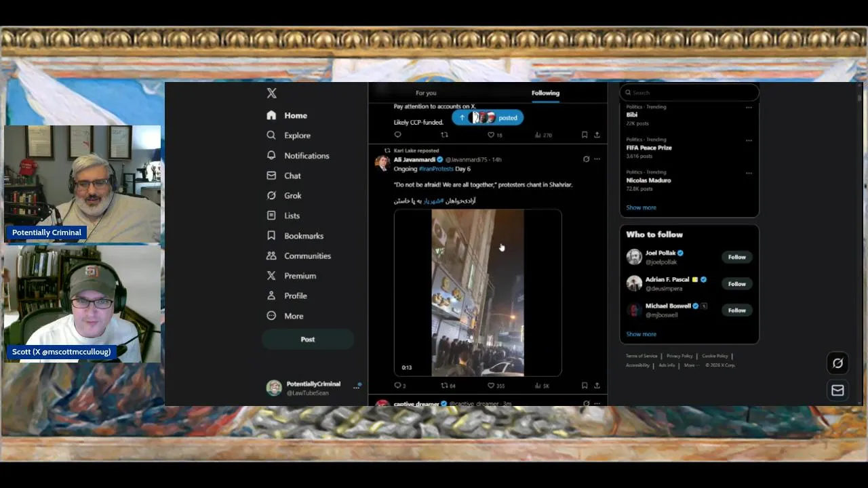
Task: Play the Shahriar protest video
Action: coord(477,293)
